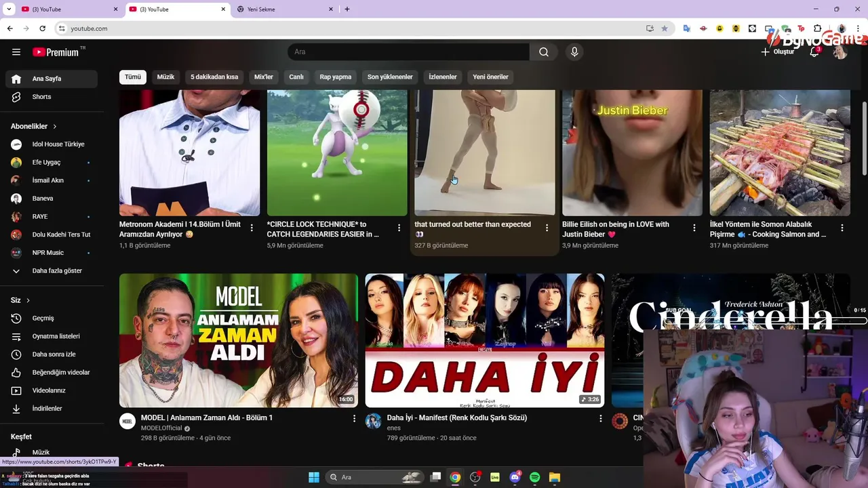Click the Oluştur create button
The height and width of the screenshot is (488, 868).
777,52
